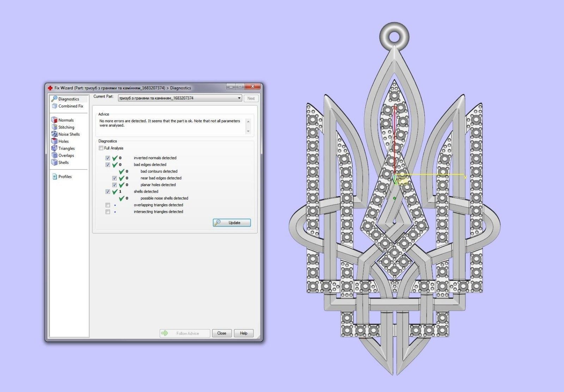Enable the Full Analysis checkbox
The height and width of the screenshot is (392, 564).
(x=101, y=148)
